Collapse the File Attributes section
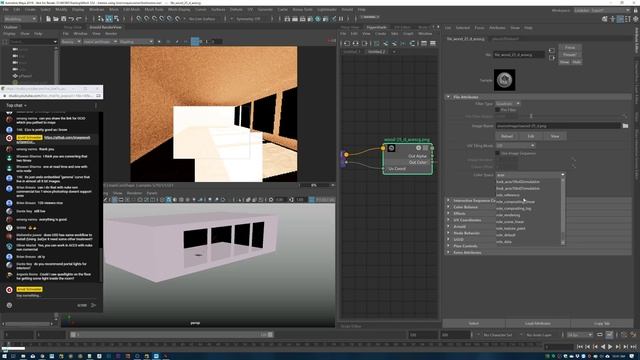 click(448, 97)
